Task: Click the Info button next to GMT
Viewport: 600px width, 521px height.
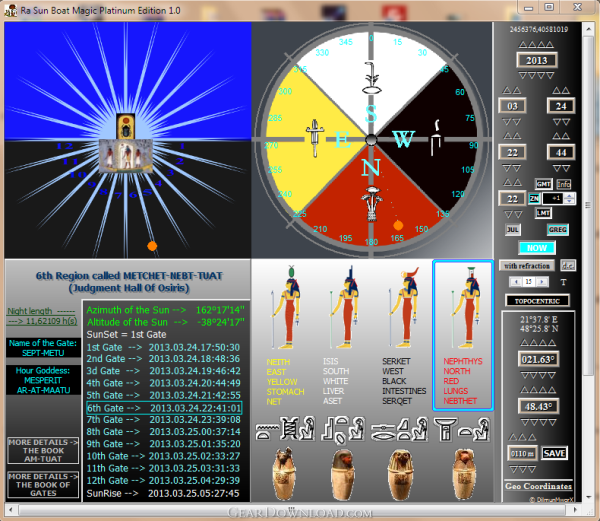Action: click(x=563, y=184)
